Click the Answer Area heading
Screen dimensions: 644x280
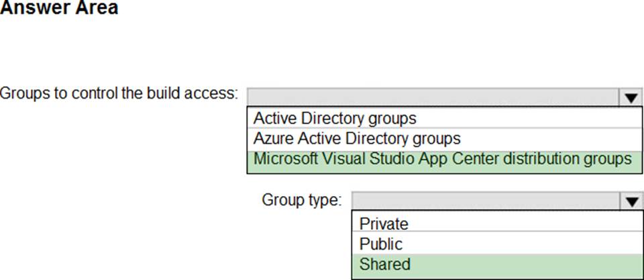tap(59, 8)
